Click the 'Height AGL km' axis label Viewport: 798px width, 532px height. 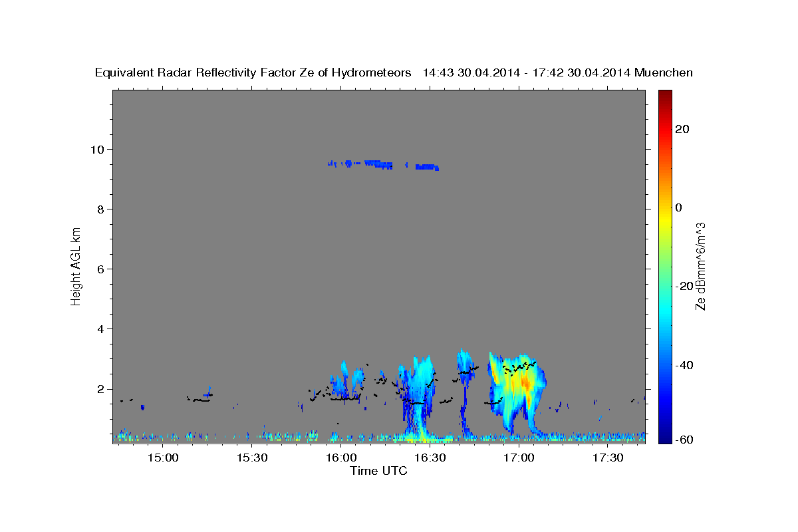pyautogui.click(x=76, y=266)
